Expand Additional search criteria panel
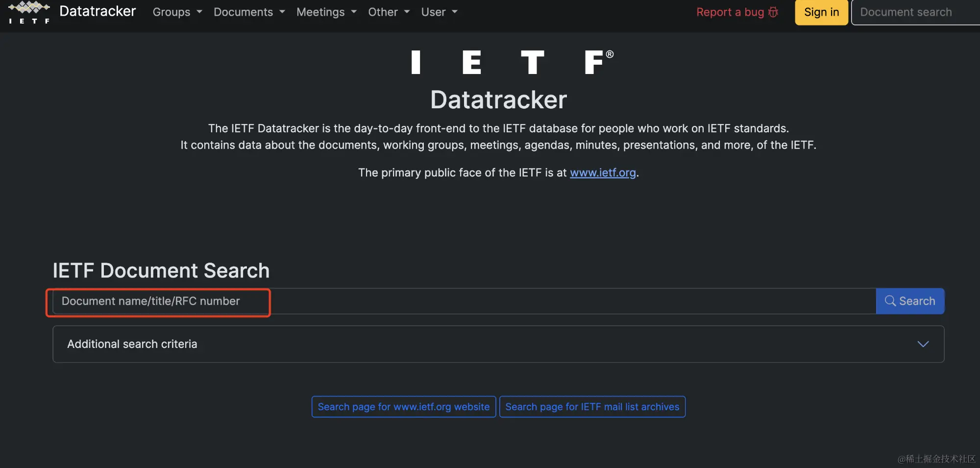Screen dimensions: 980x468 coord(498,344)
